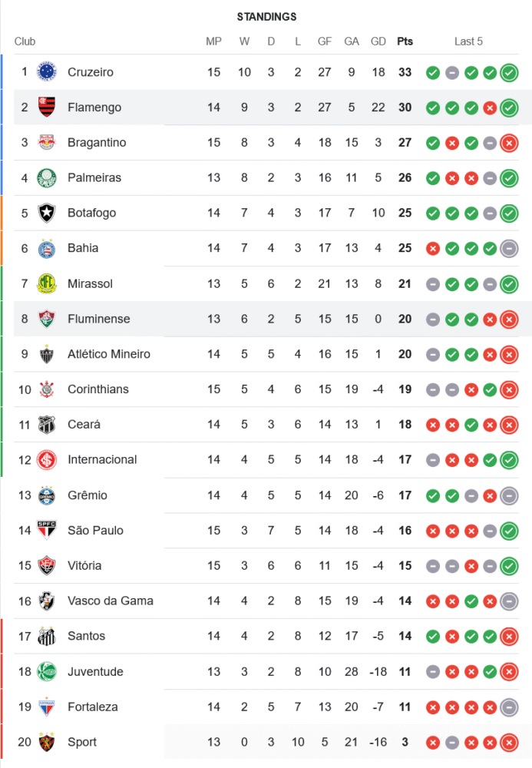Screen dimensions: 532x768
Task: Click the São Paulo club crest icon
Action: pos(47,531)
